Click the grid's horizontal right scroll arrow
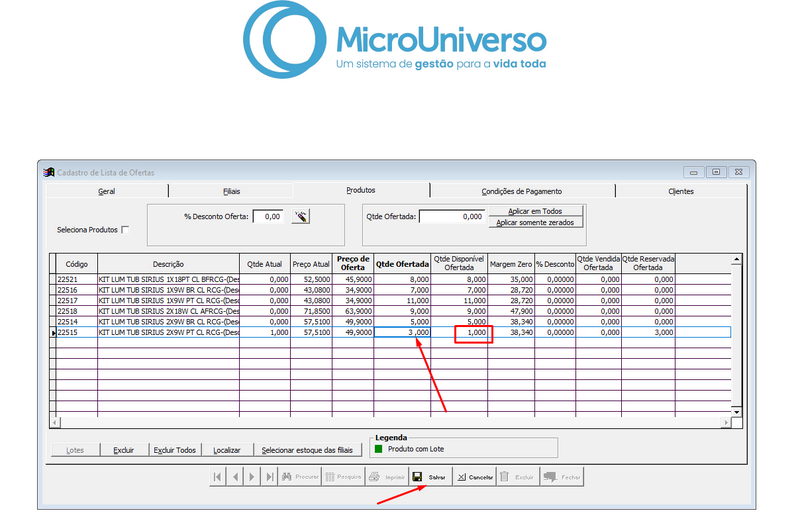This screenshot has height=521, width=800. (x=726, y=423)
